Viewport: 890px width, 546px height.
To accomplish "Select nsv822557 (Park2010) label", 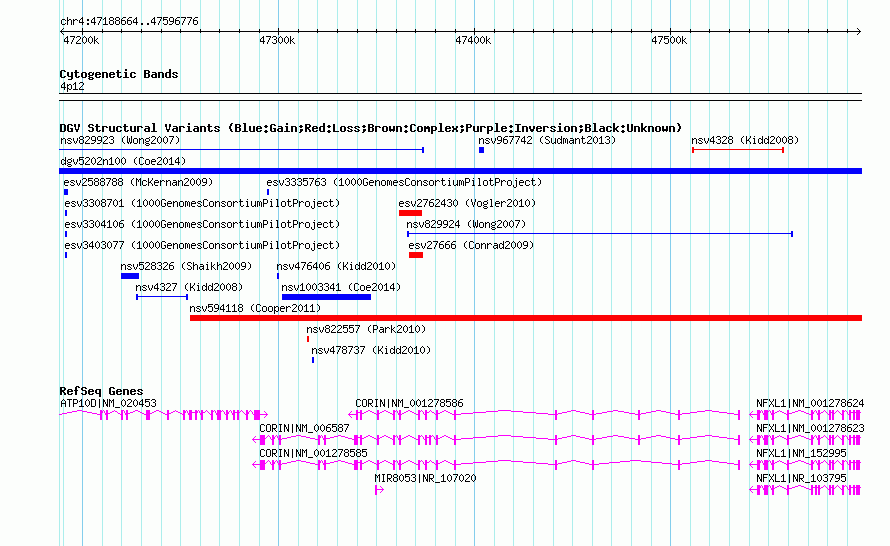I will click(366, 329).
